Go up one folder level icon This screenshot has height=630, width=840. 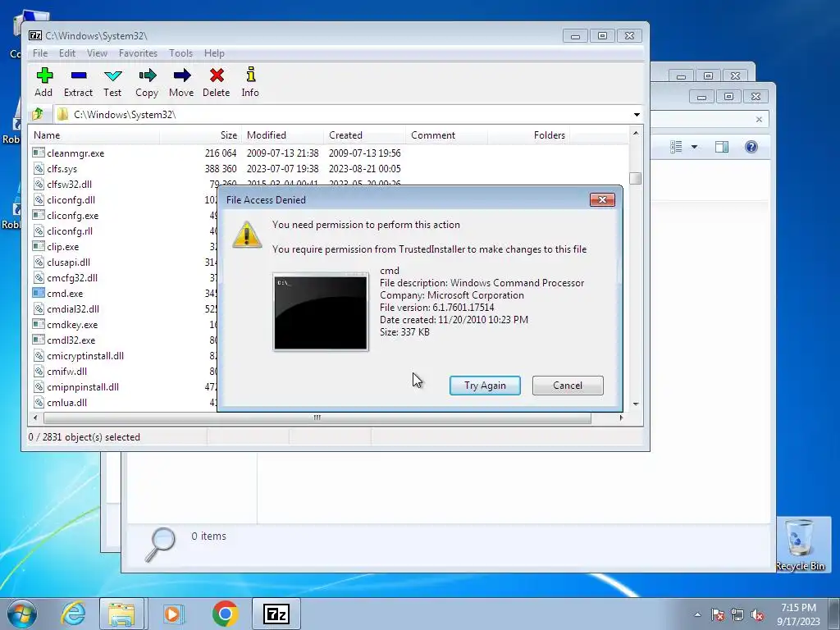pyautogui.click(x=38, y=114)
